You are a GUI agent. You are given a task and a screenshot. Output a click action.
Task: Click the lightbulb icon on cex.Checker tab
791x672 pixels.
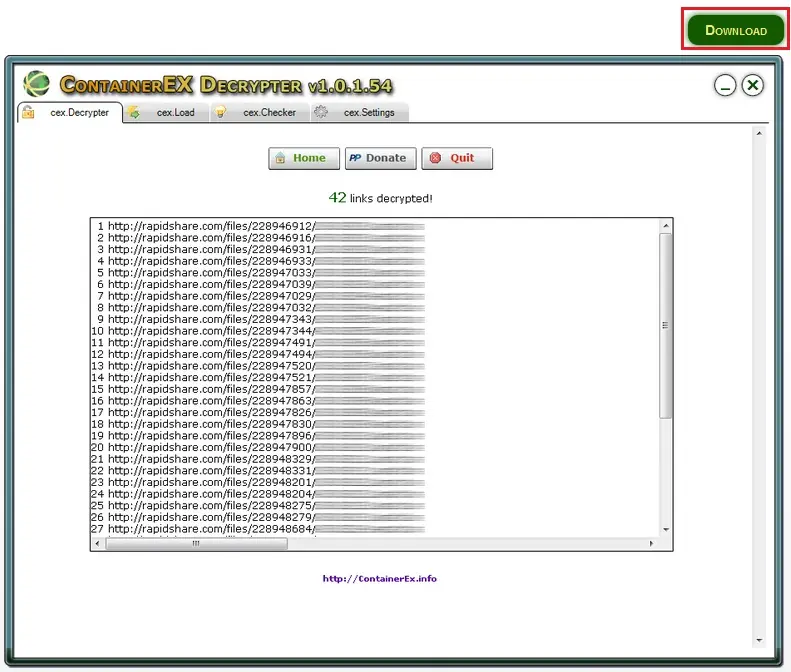220,112
